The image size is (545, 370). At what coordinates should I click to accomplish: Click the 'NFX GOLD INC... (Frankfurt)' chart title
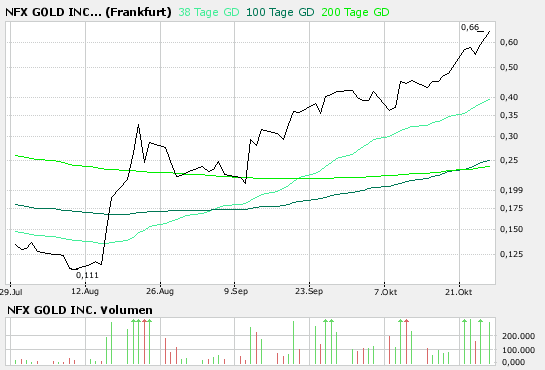point(88,13)
